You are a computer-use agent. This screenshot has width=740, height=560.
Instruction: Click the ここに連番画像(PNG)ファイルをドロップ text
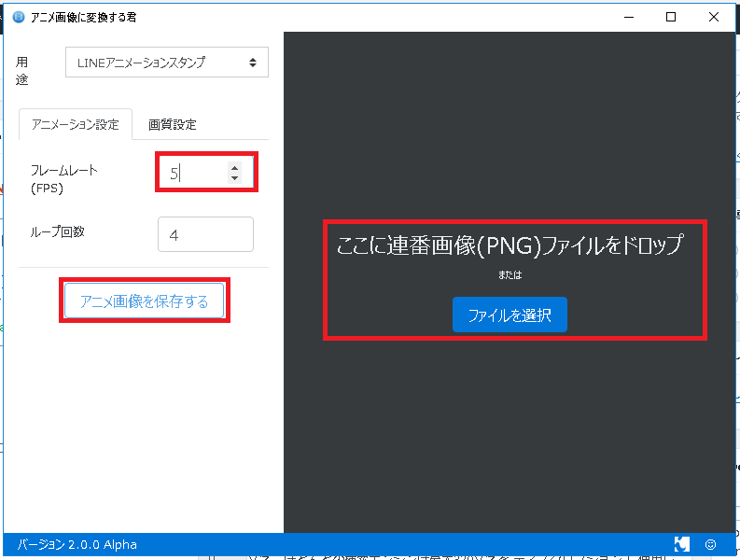coord(510,245)
